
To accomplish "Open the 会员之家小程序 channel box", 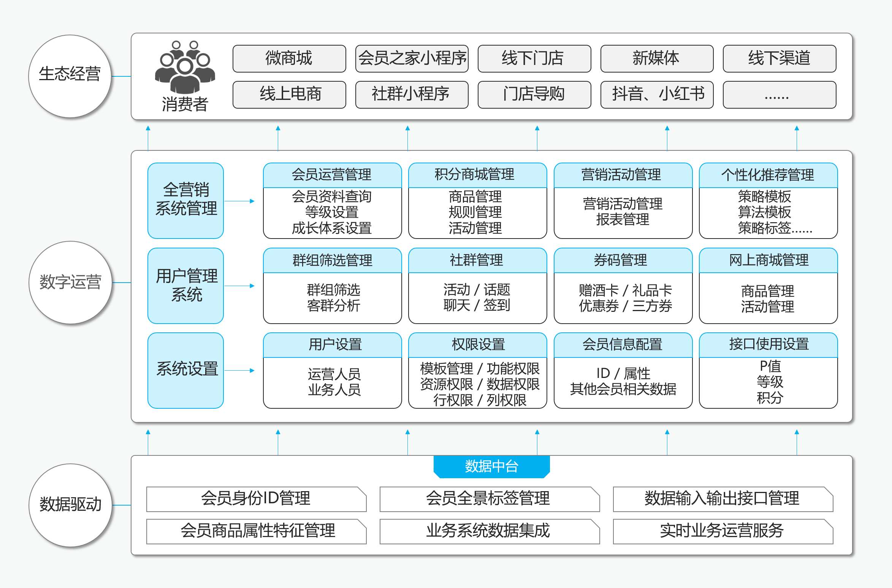I will [412, 58].
